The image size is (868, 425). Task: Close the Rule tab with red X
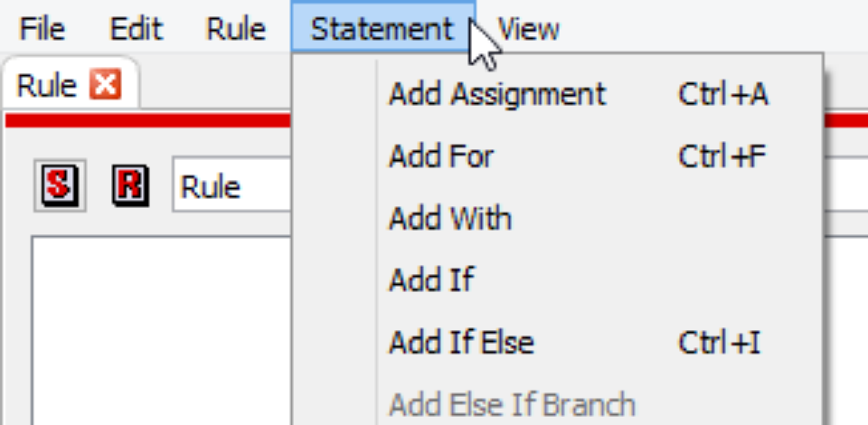point(107,85)
